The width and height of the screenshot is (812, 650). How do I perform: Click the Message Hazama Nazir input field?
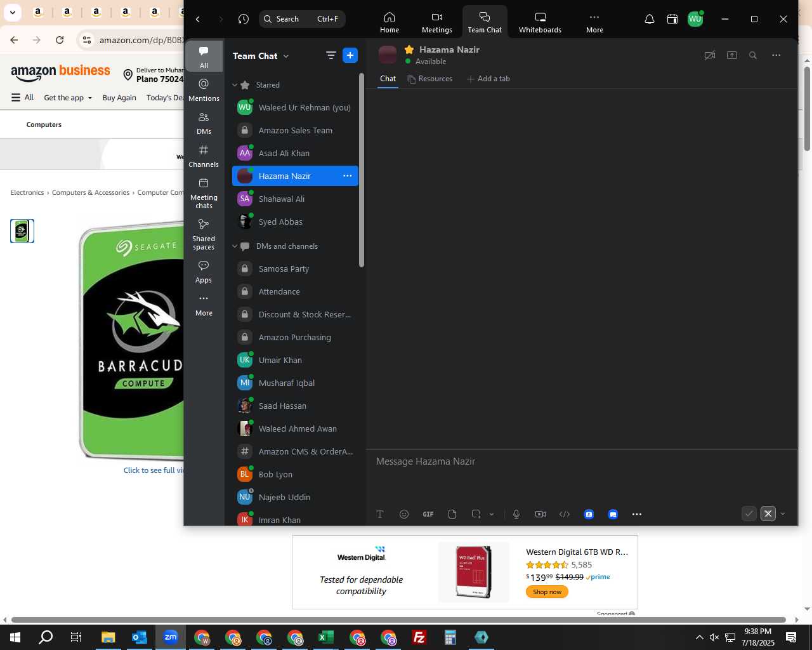coord(581,461)
